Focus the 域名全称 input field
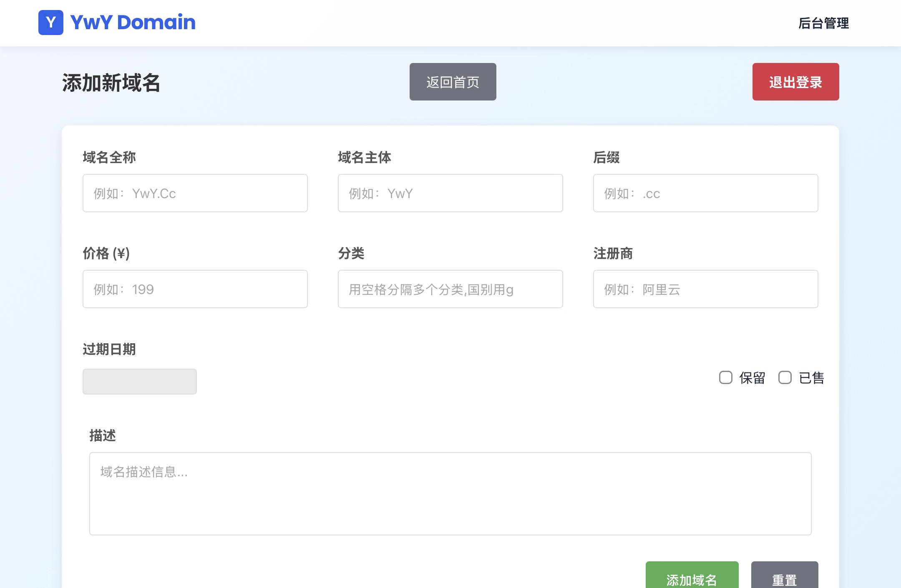This screenshot has height=588, width=901. coord(195,193)
